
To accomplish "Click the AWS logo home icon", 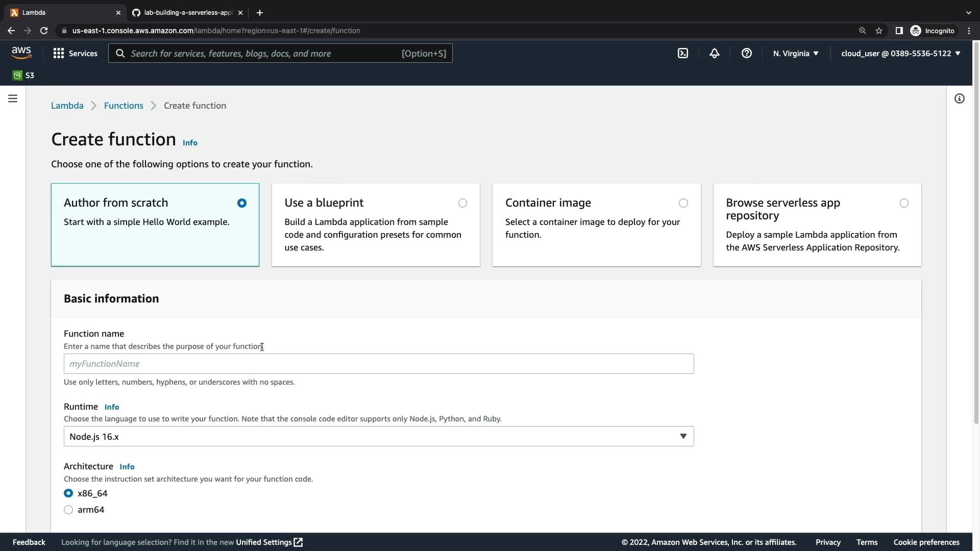I will pyautogui.click(x=21, y=53).
